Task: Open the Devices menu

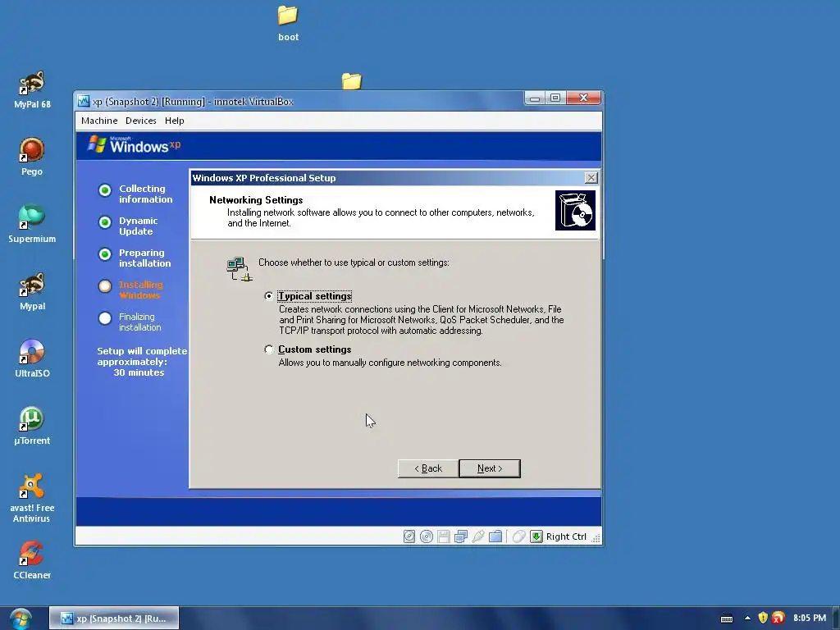Action: pos(141,121)
